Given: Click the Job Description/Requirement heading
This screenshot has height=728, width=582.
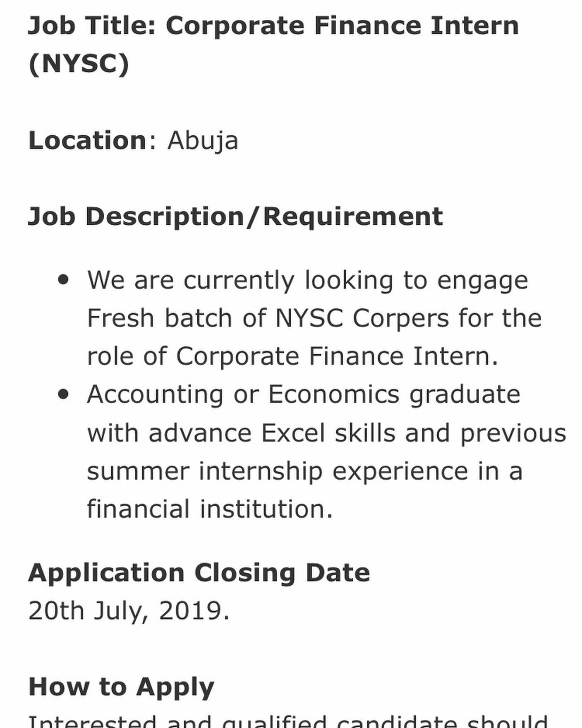Looking at the screenshot, I should coord(235,217).
